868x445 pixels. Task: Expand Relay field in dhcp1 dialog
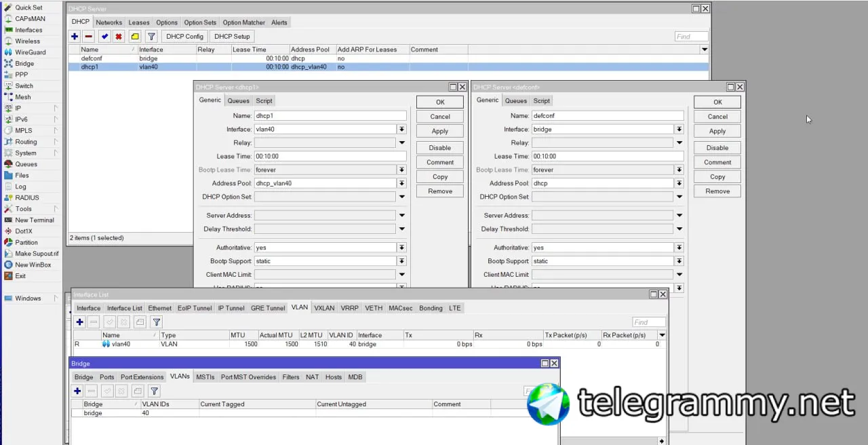coord(401,143)
